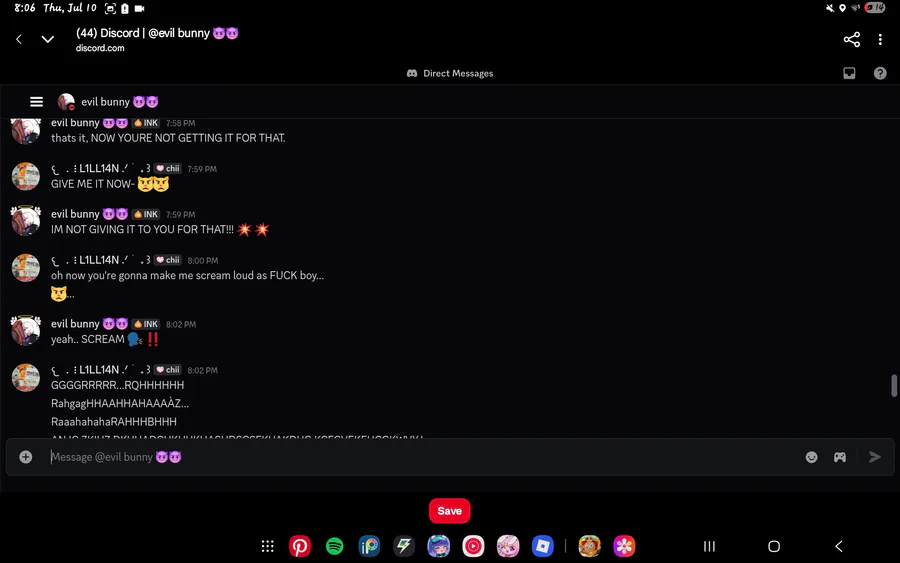Screen dimensions: 900x563
Task: Open the emoji picker
Action: pyautogui.click(x=811, y=457)
